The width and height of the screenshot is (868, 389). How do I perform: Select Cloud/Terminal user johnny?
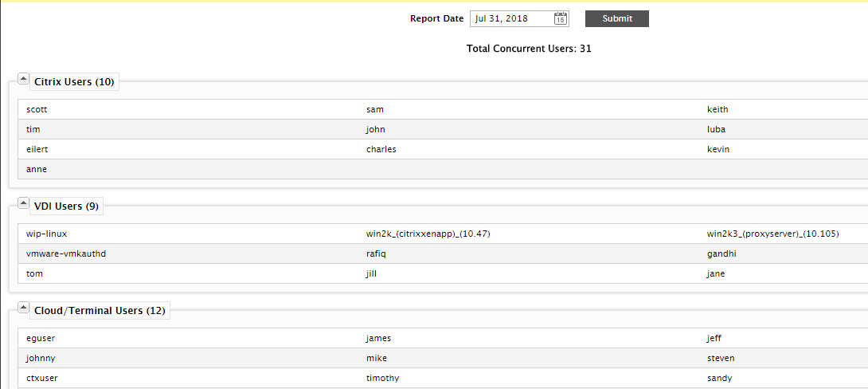click(41, 358)
